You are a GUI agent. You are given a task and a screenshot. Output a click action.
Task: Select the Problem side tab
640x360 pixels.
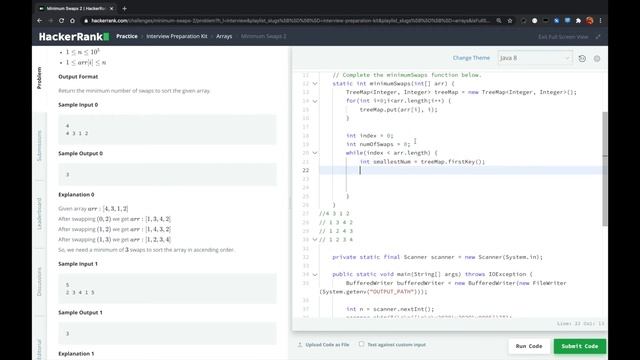[39, 78]
